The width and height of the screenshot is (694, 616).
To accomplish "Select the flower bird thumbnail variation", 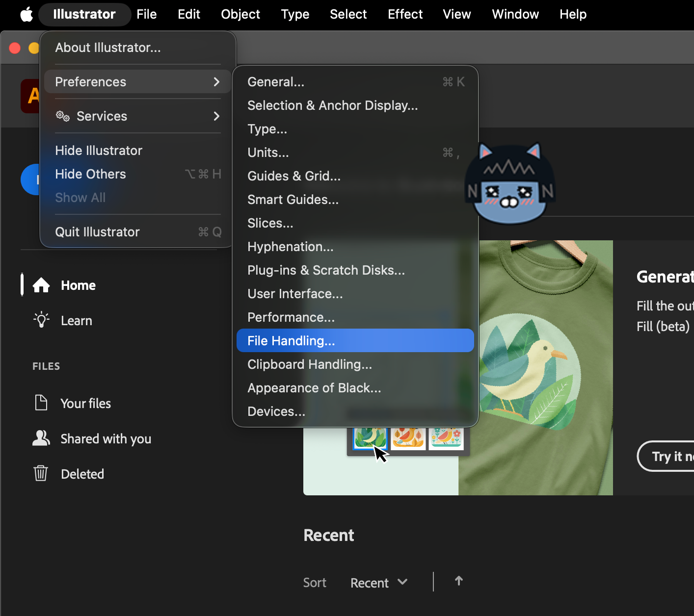I will 446,438.
